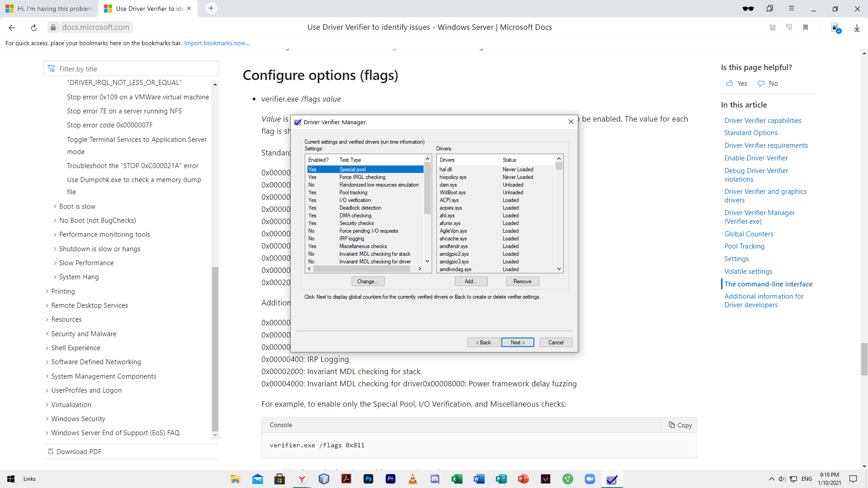Open Stop error 7E NFS server article

(x=124, y=111)
